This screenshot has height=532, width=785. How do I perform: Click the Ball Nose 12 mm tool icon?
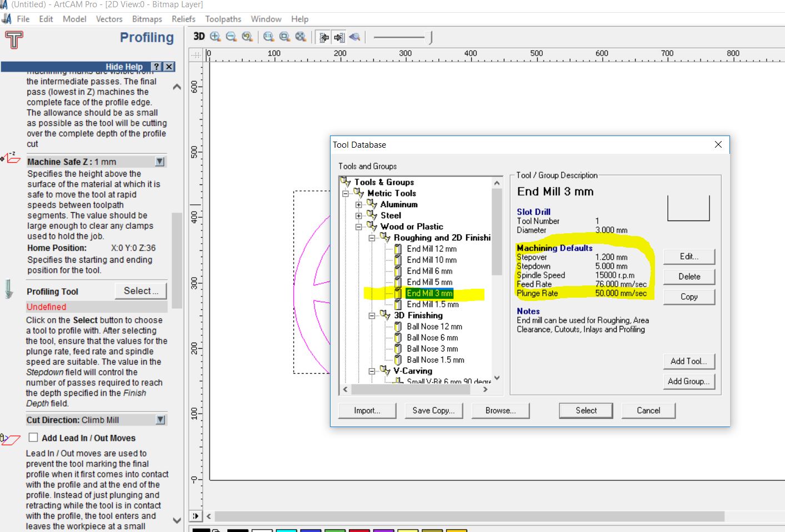tap(398, 327)
